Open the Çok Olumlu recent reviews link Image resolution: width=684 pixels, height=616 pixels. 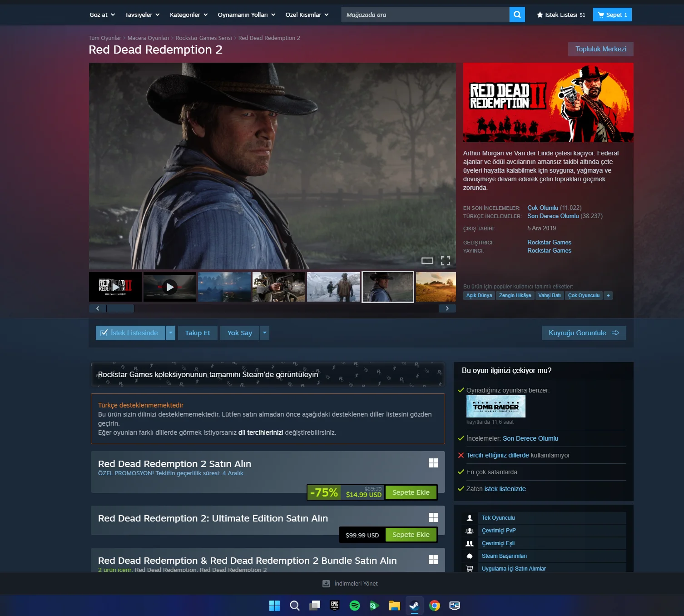[543, 208]
